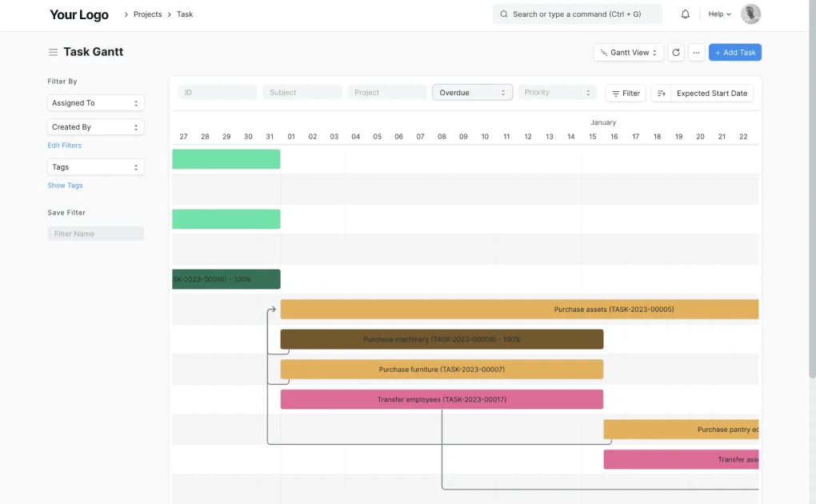Click the Gantt View chart icon

click(606, 51)
